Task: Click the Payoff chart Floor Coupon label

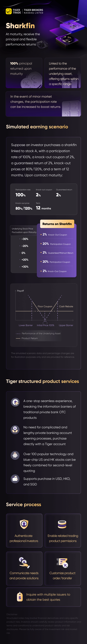Action: pyautogui.click(x=45, y=306)
